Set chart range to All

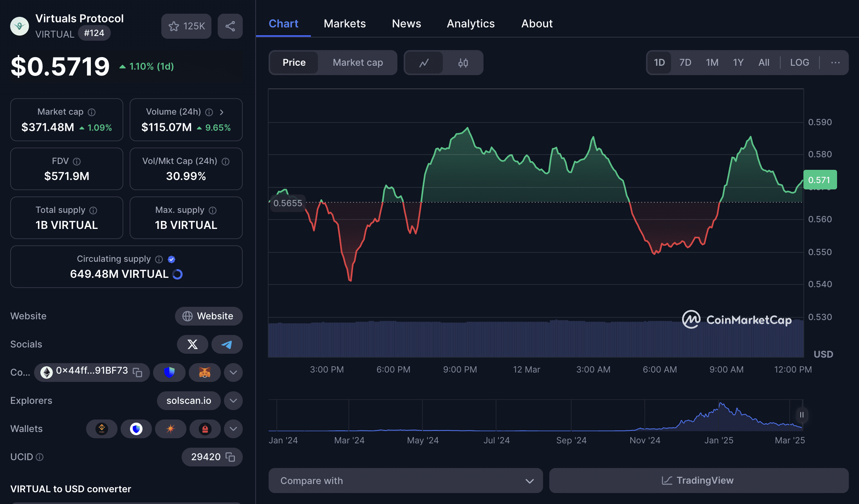click(764, 63)
